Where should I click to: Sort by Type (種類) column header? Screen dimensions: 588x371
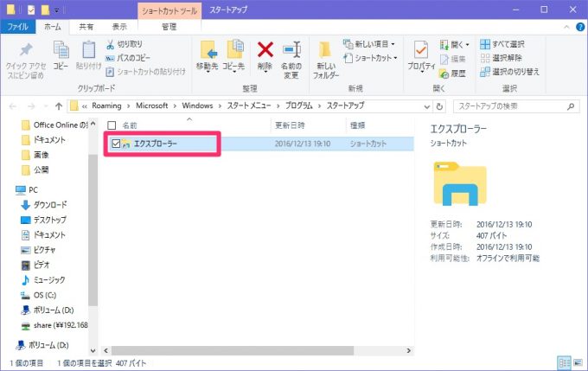tap(357, 125)
